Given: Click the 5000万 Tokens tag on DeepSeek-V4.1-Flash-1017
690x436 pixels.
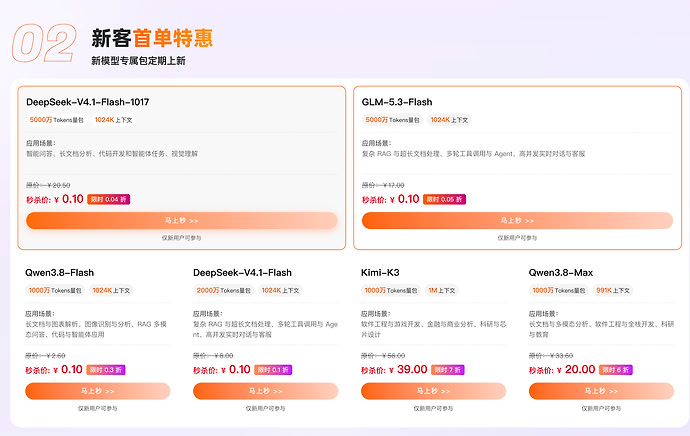Looking at the screenshot, I should click(x=56, y=120).
